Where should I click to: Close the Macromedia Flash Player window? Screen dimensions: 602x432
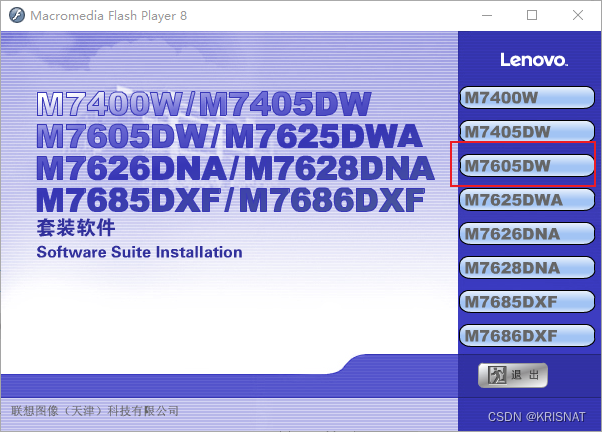pos(578,15)
